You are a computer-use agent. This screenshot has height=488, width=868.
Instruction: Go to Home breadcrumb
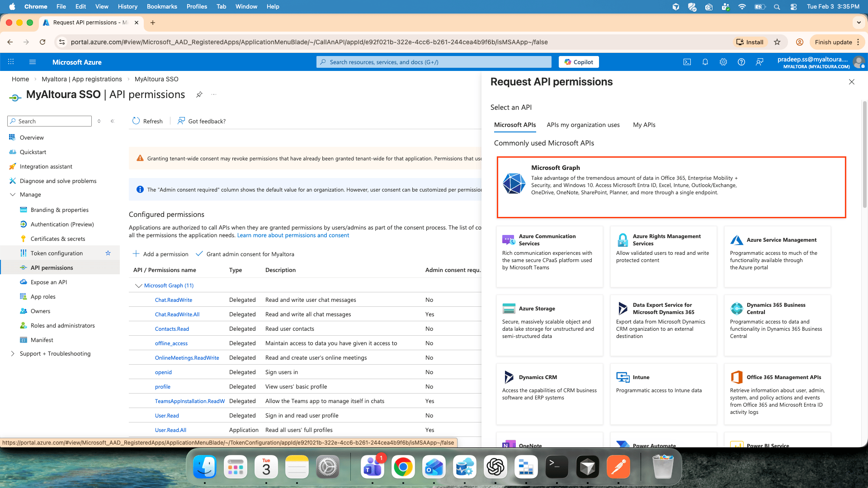tap(20, 79)
